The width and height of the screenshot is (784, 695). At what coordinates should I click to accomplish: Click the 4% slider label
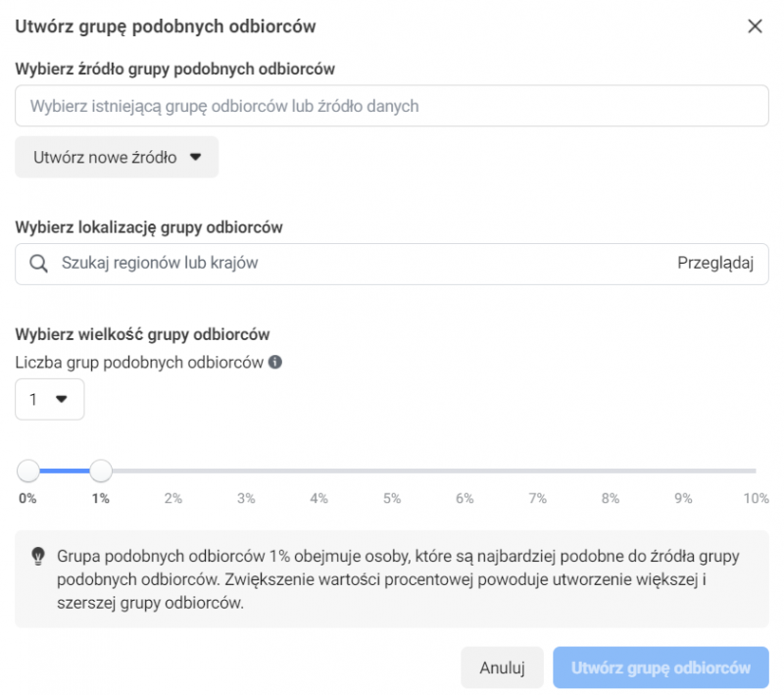point(318,498)
